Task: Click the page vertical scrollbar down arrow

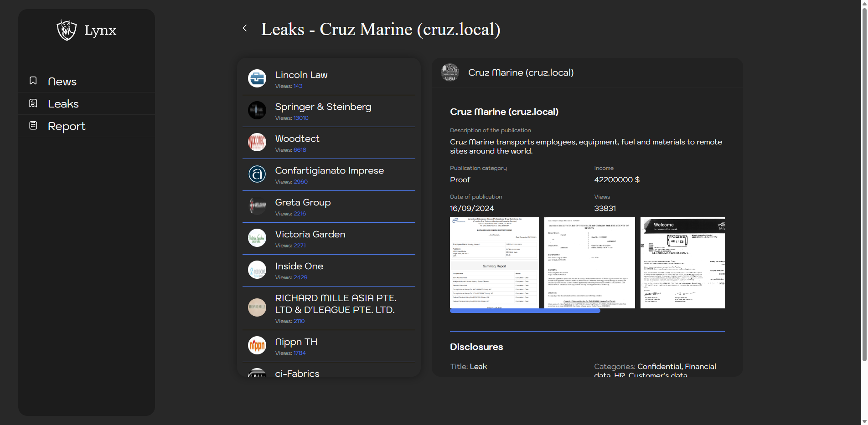Action: coord(864,421)
